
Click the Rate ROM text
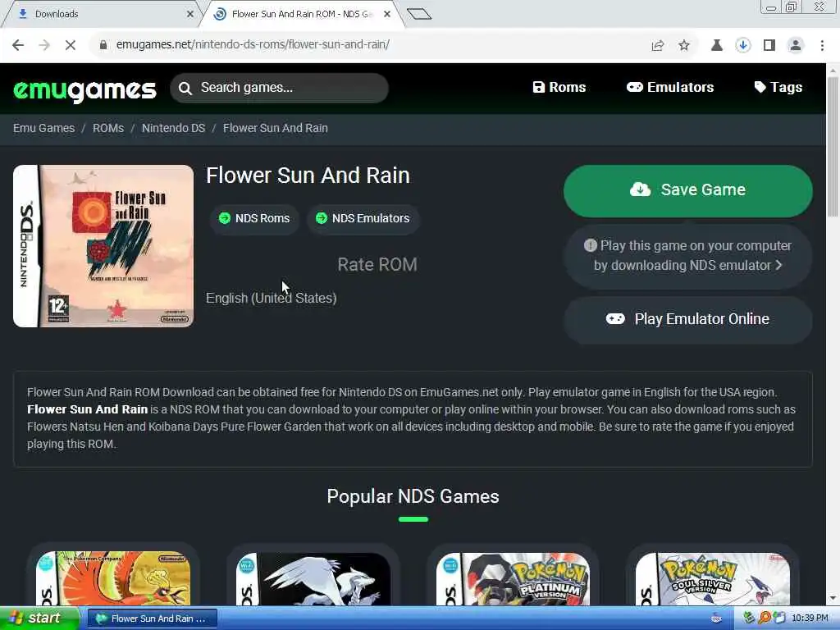pyautogui.click(x=377, y=265)
